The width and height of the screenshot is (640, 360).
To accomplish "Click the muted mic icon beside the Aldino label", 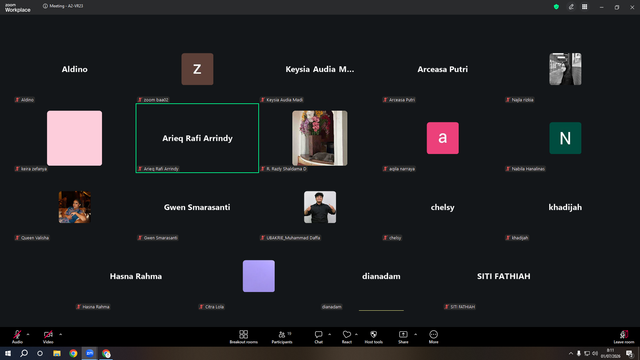I will (18, 100).
